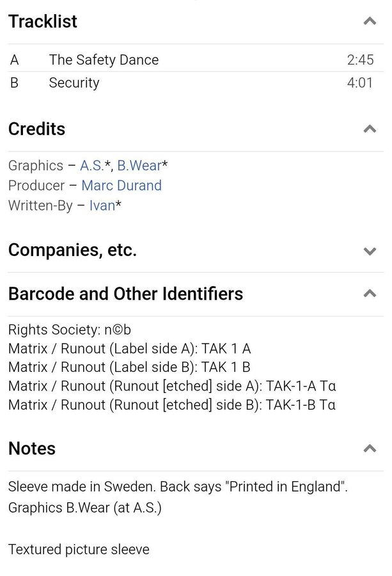
Task: Collapse the Notes section chevron
Action: pyautogui.click(x=370, y=449)
